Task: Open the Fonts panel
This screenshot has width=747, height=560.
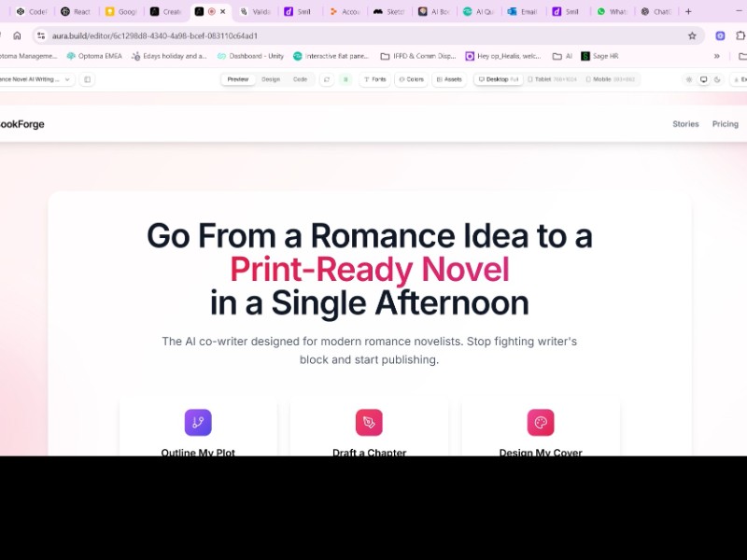Action: pyautogui.click(x=374, y=79)
